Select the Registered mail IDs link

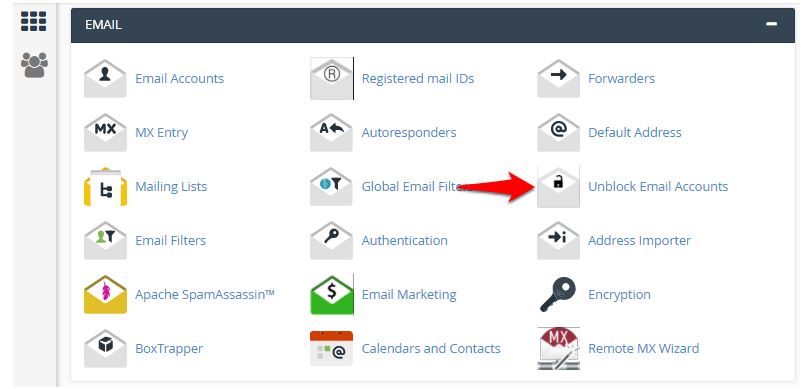click(417, 79)
